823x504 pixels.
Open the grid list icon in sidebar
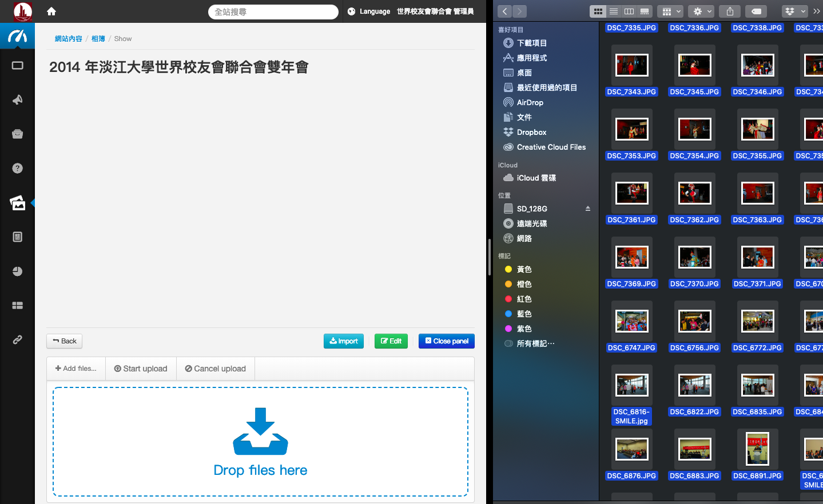click(x=18, y=306)
